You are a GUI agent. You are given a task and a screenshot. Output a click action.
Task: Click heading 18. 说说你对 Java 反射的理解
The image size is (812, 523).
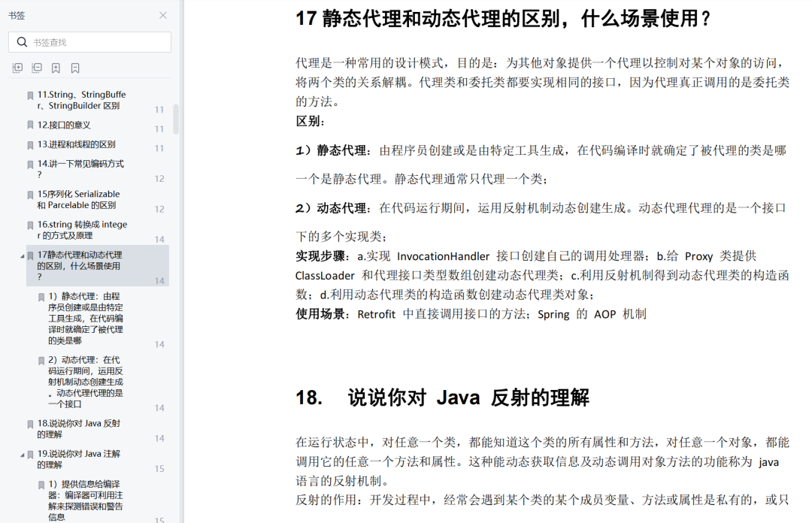point(442,398)
